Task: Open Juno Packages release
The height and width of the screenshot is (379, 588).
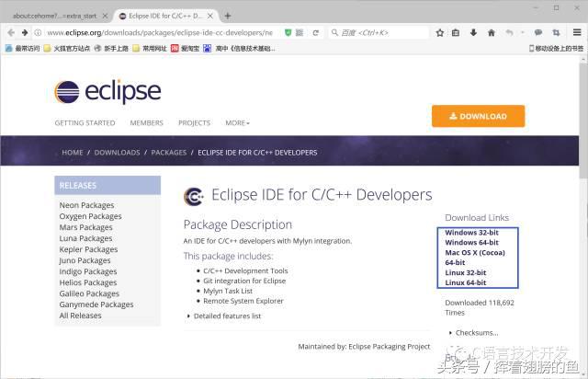Action: coord(85,260)
